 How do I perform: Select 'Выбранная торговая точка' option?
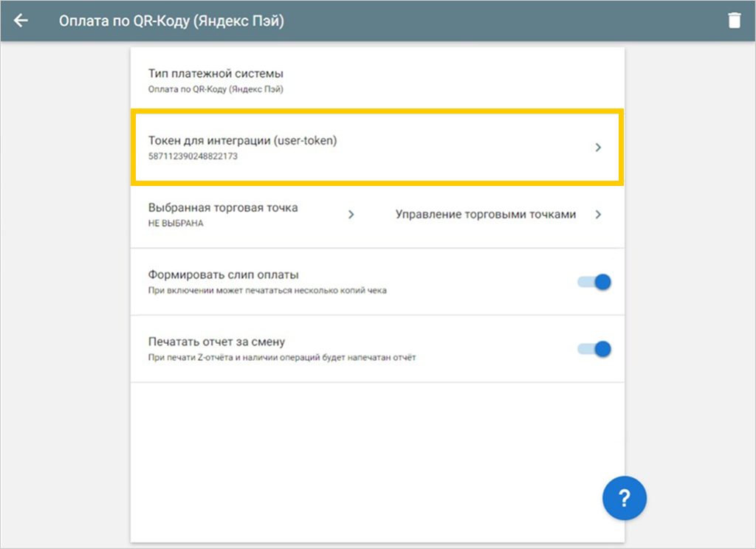[223, 208]
